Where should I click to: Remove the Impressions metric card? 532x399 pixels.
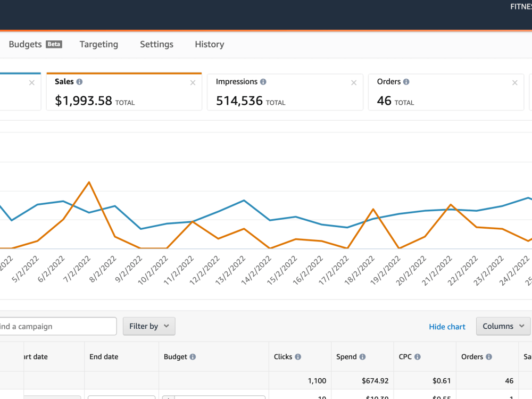coord(354,82)
